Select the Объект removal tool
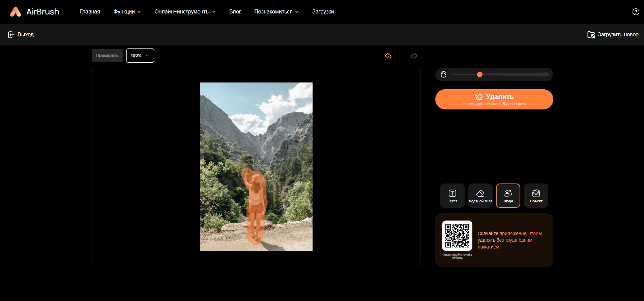The width and height of the screenshot is (644, 301). (536, 196)
